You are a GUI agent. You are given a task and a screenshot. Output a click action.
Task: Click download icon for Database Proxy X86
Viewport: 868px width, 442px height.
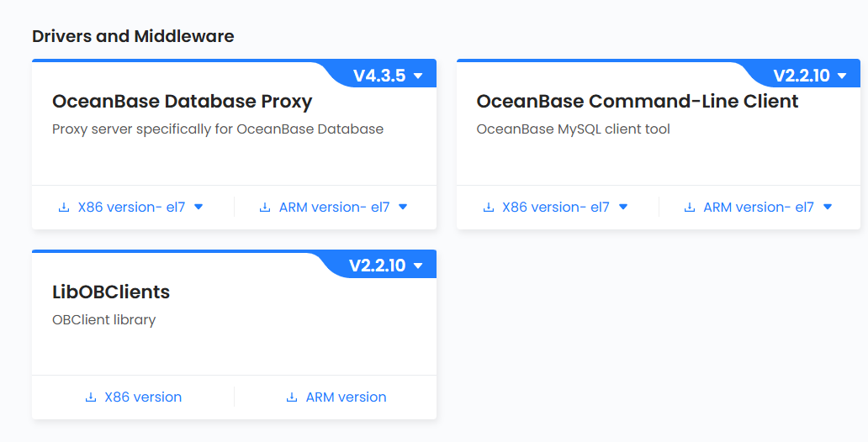click(x=64, y=208)
